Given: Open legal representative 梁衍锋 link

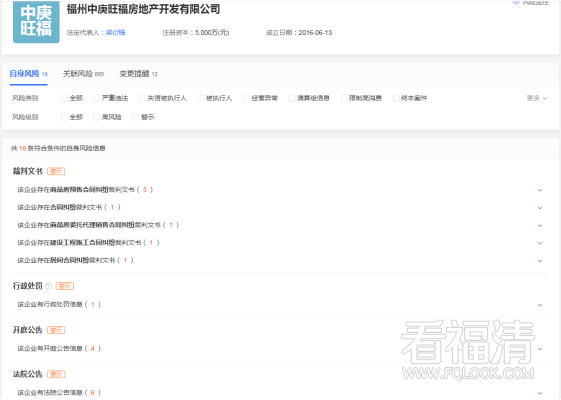Looking at the screenshot, I should 116,33.
